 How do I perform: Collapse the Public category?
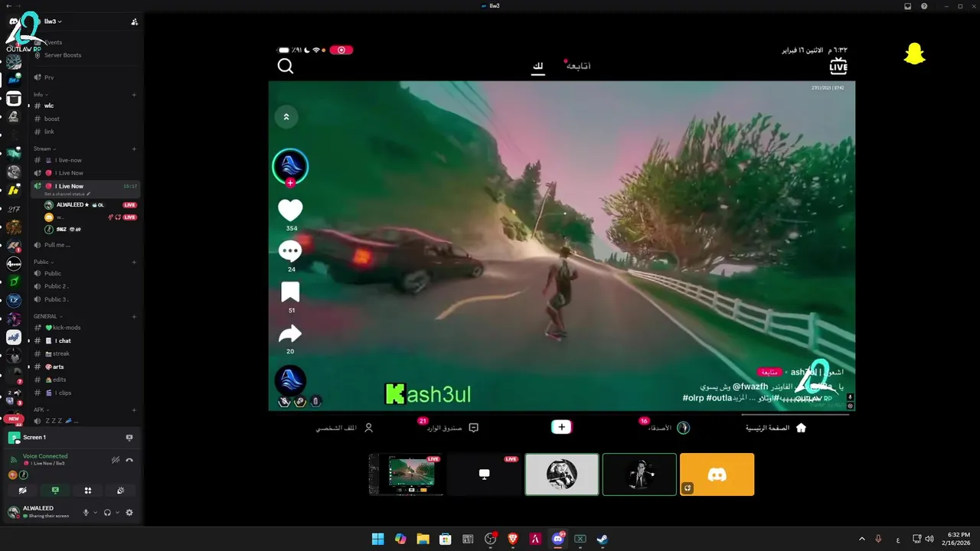pos(44,262)
